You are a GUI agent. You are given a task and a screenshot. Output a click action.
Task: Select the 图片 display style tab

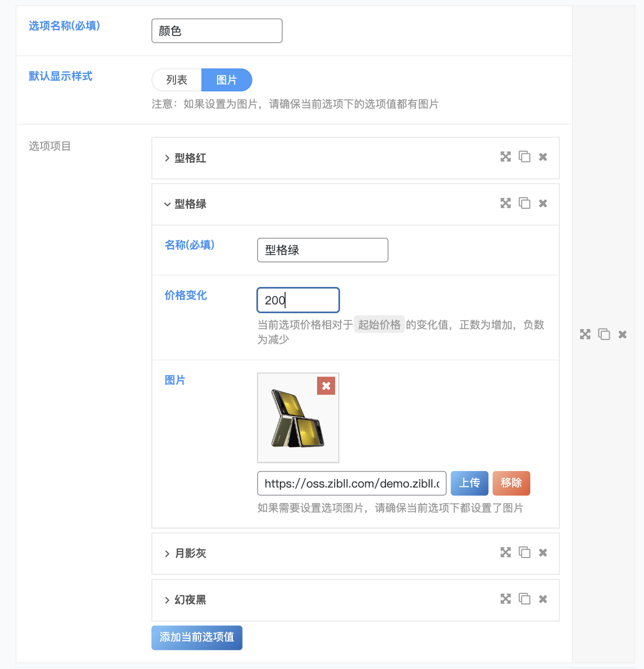[227, 80]
